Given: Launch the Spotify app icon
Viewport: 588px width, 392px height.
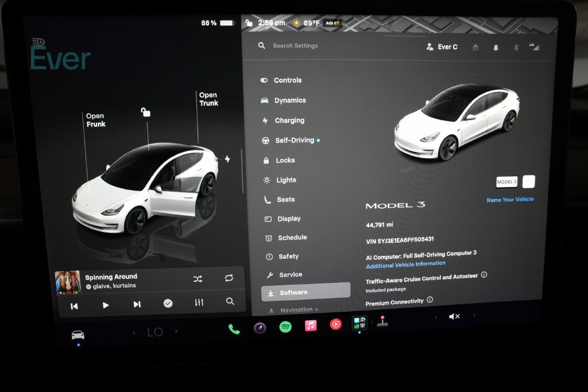Looking at the screenshot, I should click(x=285, y=327).
